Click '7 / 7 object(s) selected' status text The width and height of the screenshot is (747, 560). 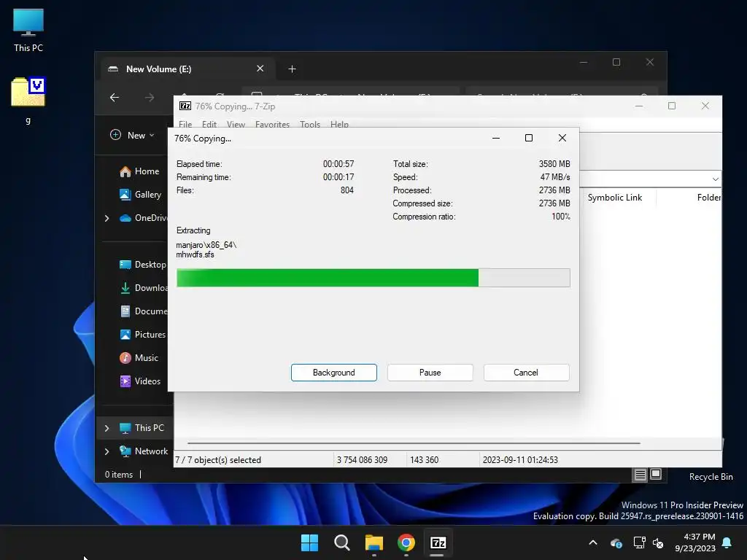tap(218, 460)
